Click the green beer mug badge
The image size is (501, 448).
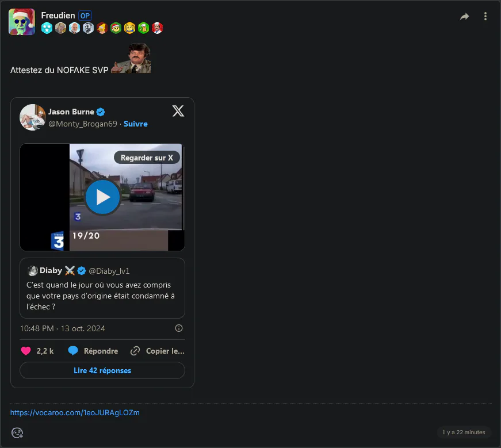coord(143,28)
